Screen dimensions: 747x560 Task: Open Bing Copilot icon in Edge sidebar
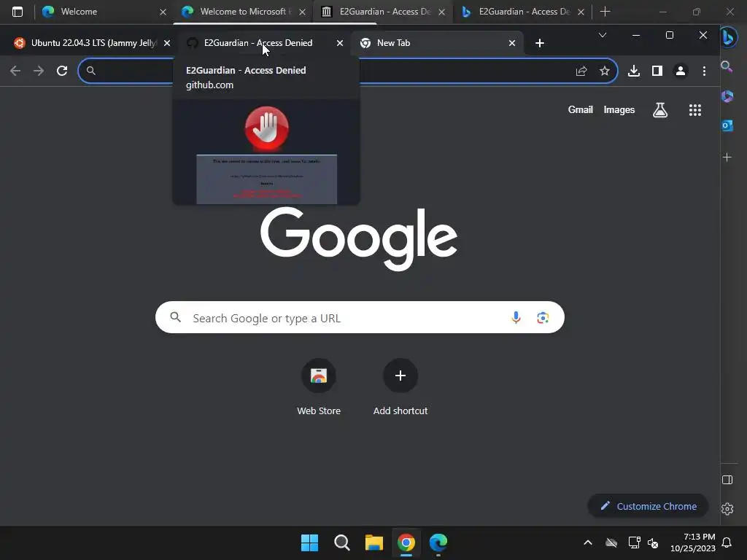click(x=728, y=37)
